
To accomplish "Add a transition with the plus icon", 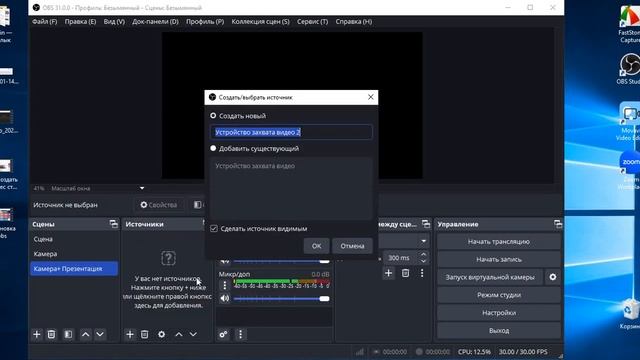I will coord(389,273).
